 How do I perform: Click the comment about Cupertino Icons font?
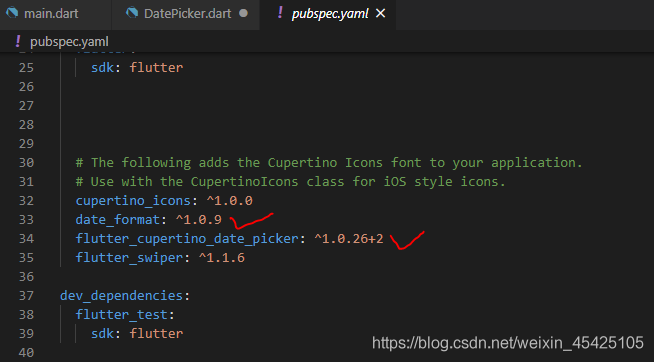(x=329, y=163)
